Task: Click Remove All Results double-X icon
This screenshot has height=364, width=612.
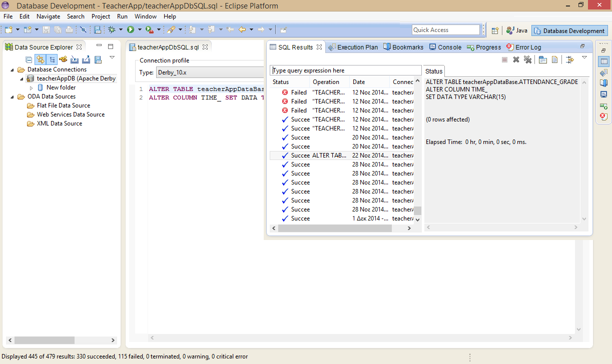Action: point(527,60)
